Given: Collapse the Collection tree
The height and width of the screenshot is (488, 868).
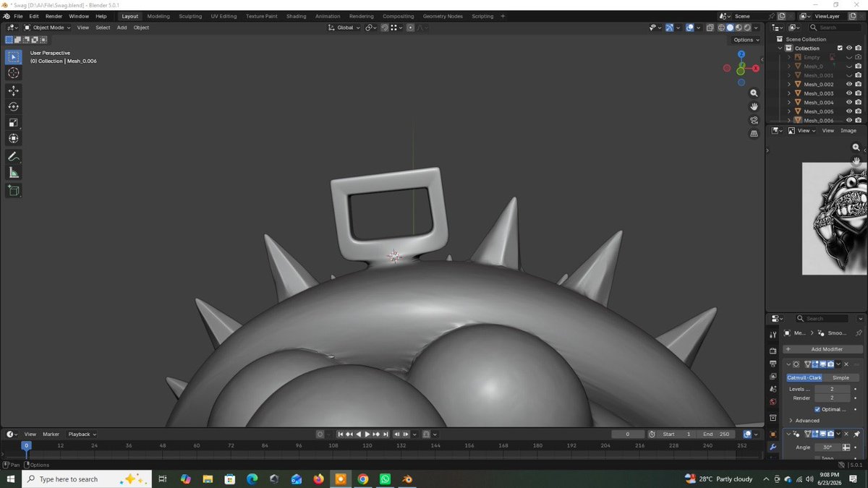Looking at the screenshot, I should [x=780, y=48].
